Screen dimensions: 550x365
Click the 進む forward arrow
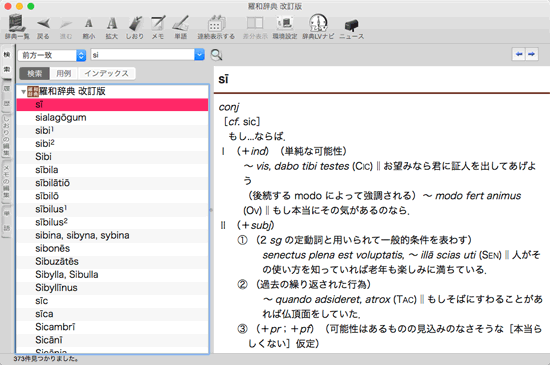point(66,27)
